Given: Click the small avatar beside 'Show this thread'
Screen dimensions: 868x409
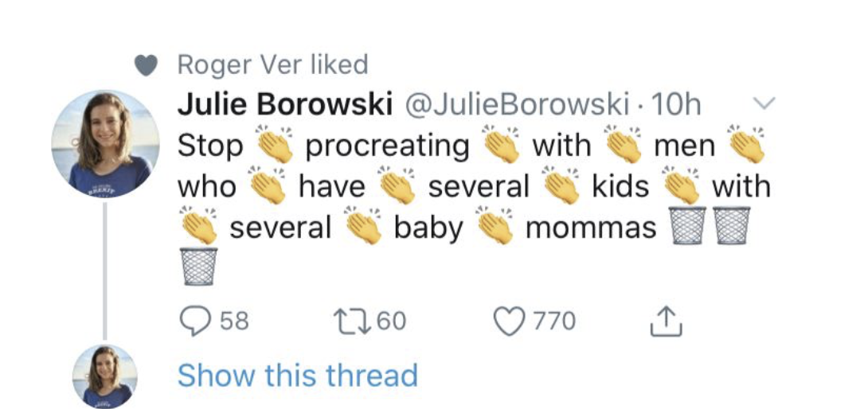Looking at the screenshot, I should pyautogui.click(x=105, y=376).
